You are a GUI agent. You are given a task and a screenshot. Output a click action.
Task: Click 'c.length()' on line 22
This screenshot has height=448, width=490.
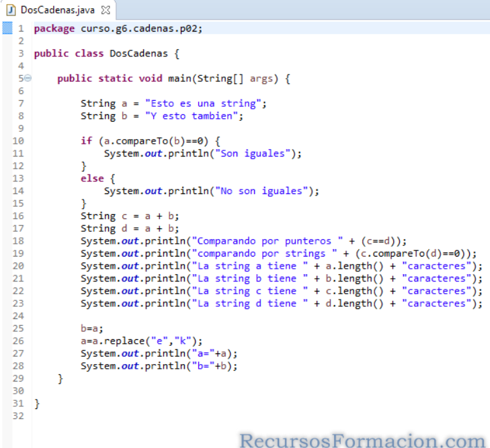click(x=354, y=291)
